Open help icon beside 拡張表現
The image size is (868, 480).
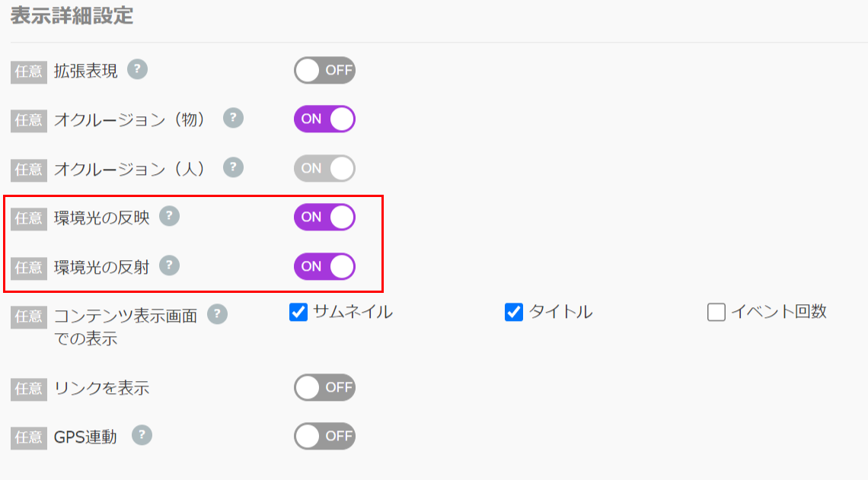pos(137,69)
